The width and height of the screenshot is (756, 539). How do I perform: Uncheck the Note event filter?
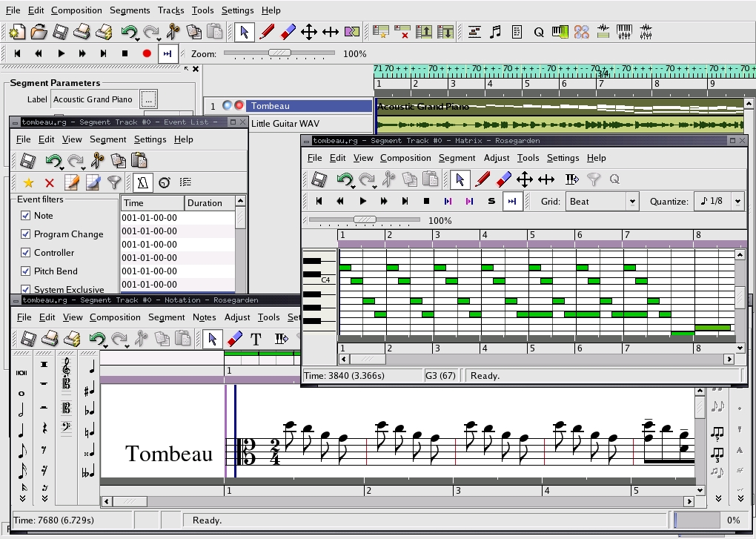click(x=26, y=216)
